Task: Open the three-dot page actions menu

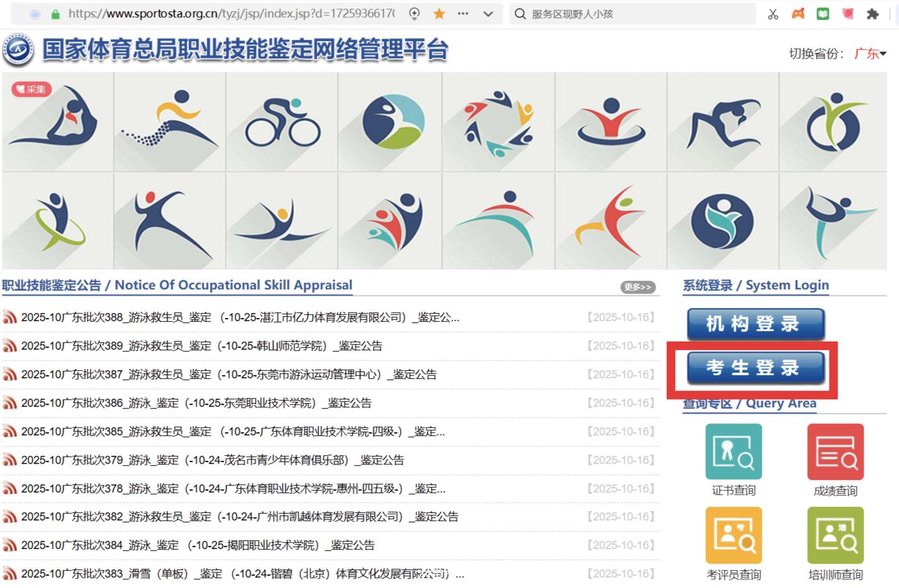Action: [x=463, y=14]
